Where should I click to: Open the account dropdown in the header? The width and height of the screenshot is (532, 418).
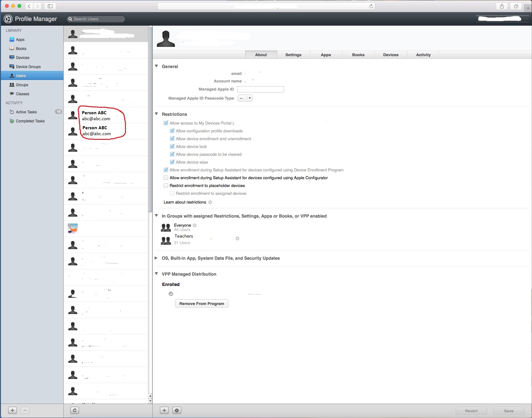503,19
